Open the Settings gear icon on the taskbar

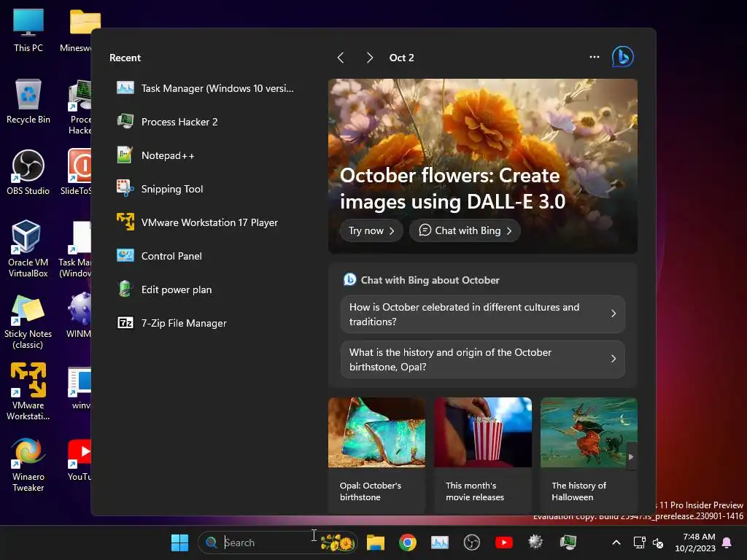535,542
